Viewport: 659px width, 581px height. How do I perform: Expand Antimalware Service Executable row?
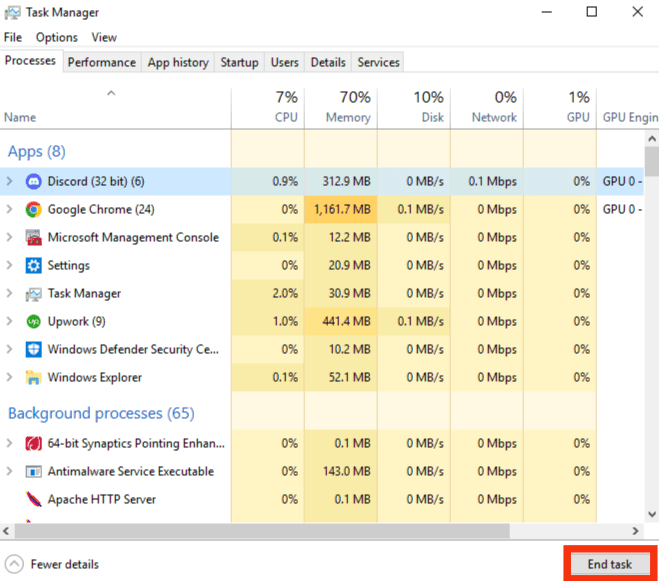(9, 472)
